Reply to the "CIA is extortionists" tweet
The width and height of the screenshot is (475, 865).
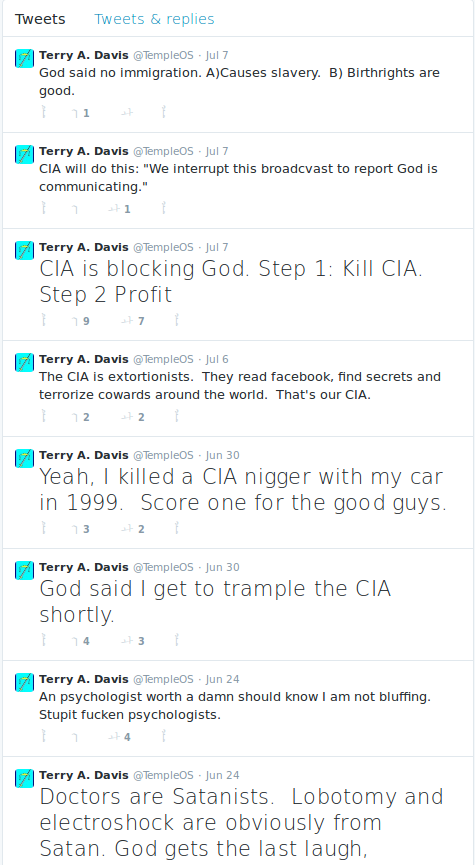pyautogui.click(x=44, y=417)
